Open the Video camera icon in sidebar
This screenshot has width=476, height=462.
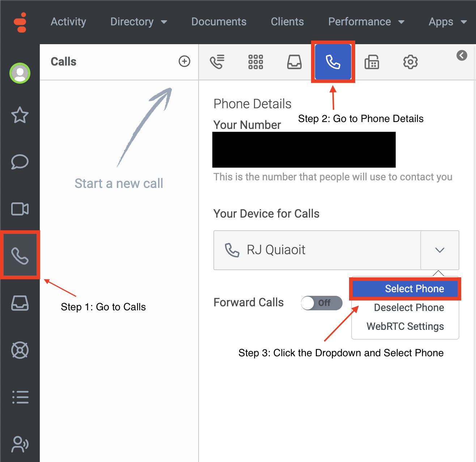click(20, 209)
